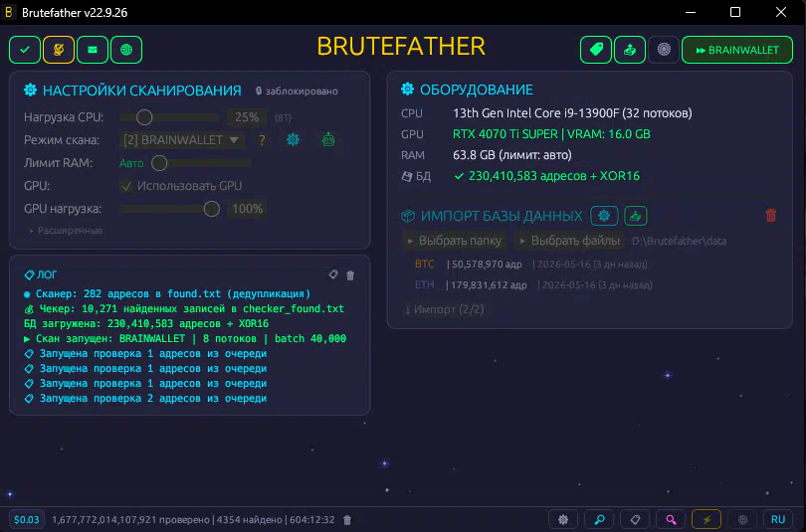Click the 13th Gen Intel Core CPU text
806x532 pixels.
[572, 113]
